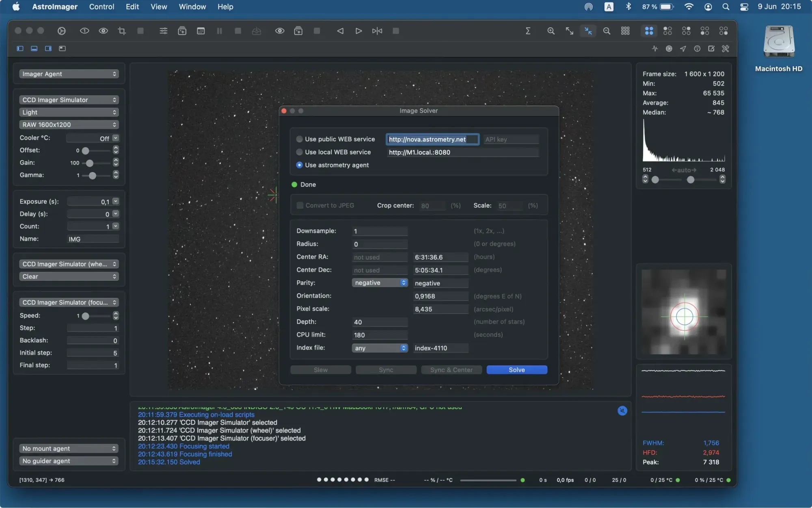
Task: Open the wrench and screwdriver tools icon
Action: 726,49
